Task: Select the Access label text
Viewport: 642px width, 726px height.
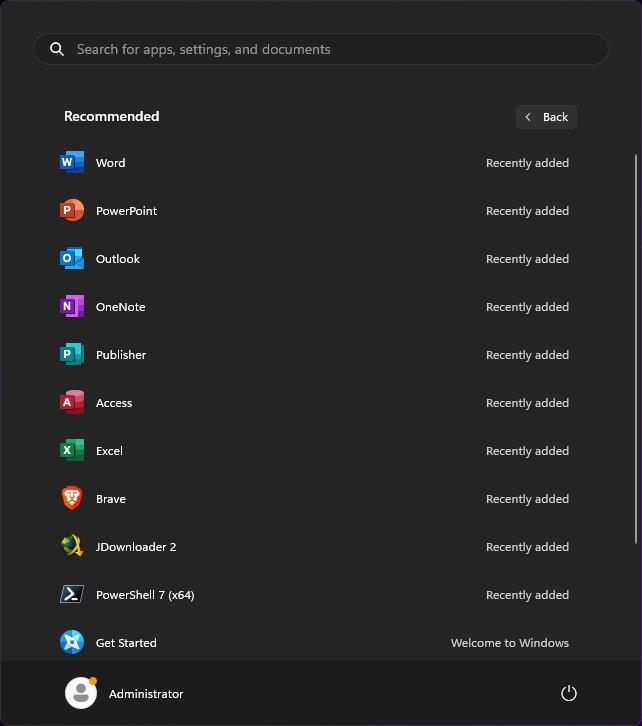Action: 114,403
